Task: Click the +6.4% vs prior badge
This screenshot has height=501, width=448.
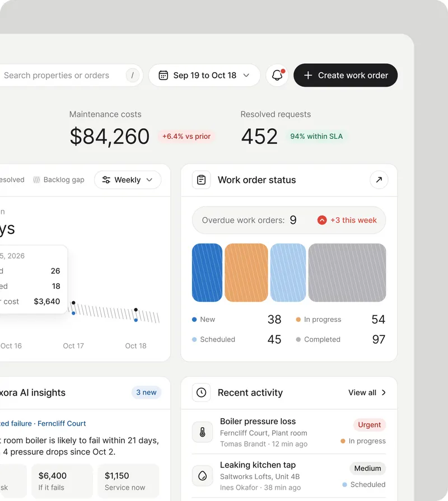Action: [x=186, y=136]
